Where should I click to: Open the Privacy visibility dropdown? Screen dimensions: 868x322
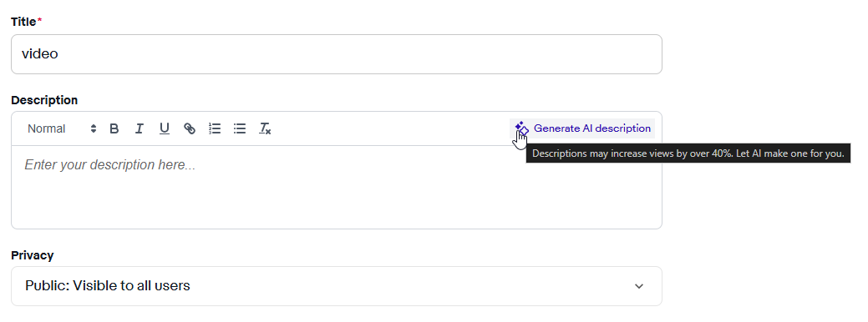coord(337,286)
